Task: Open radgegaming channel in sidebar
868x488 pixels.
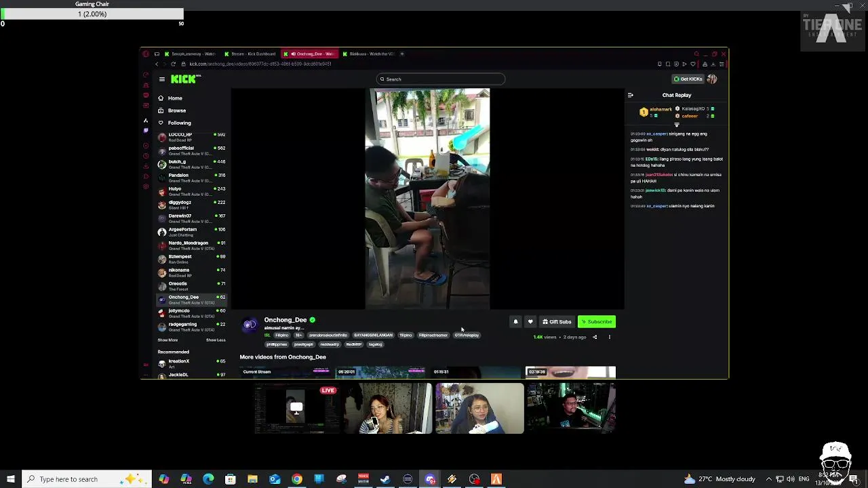Action: click(x=191, y=327)
